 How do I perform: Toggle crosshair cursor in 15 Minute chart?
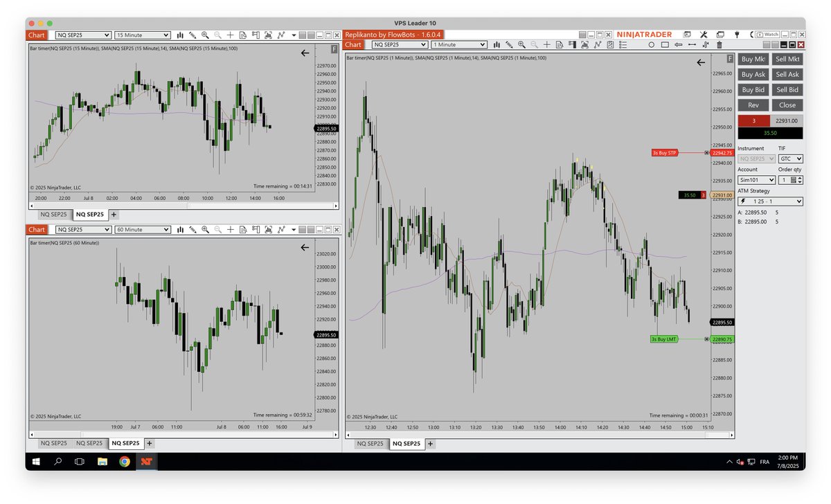230,35
